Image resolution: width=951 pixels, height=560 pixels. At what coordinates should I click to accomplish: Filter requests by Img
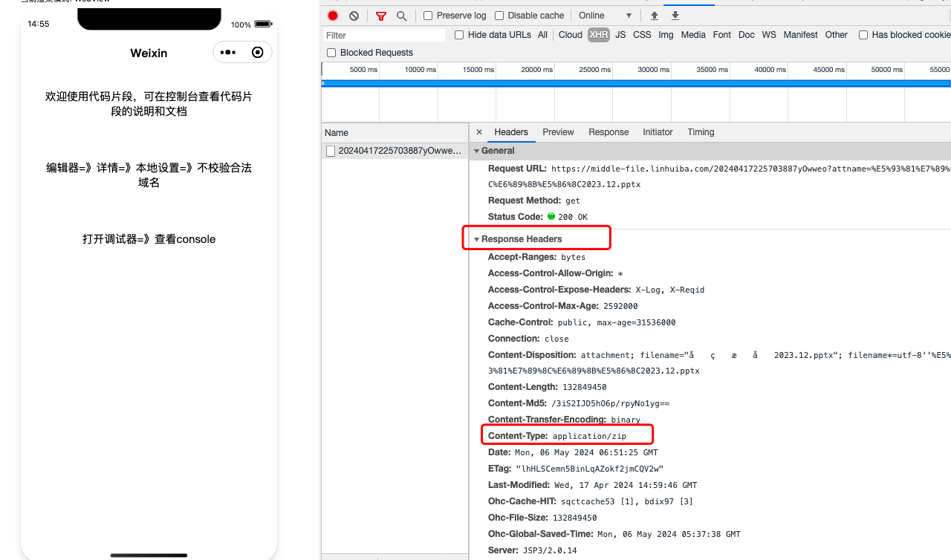tap(666, 35)
